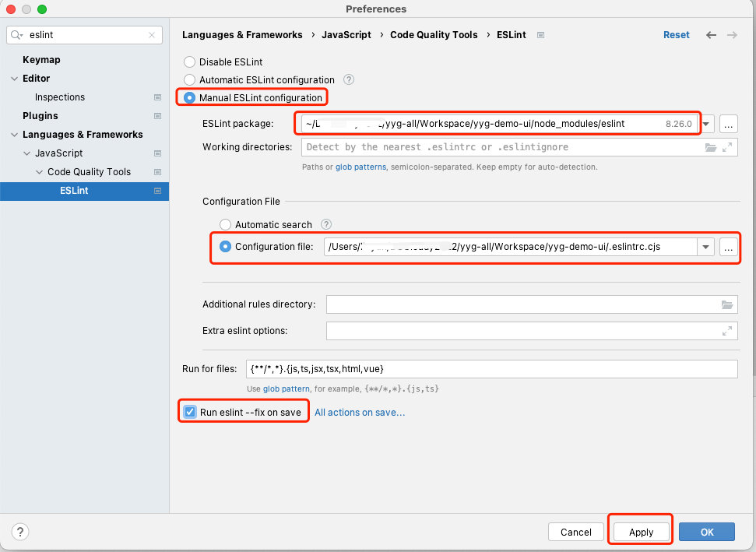756x552 pixels.
Task: Click the project-level icon beside JavaScript
Action: coord(157,153)
